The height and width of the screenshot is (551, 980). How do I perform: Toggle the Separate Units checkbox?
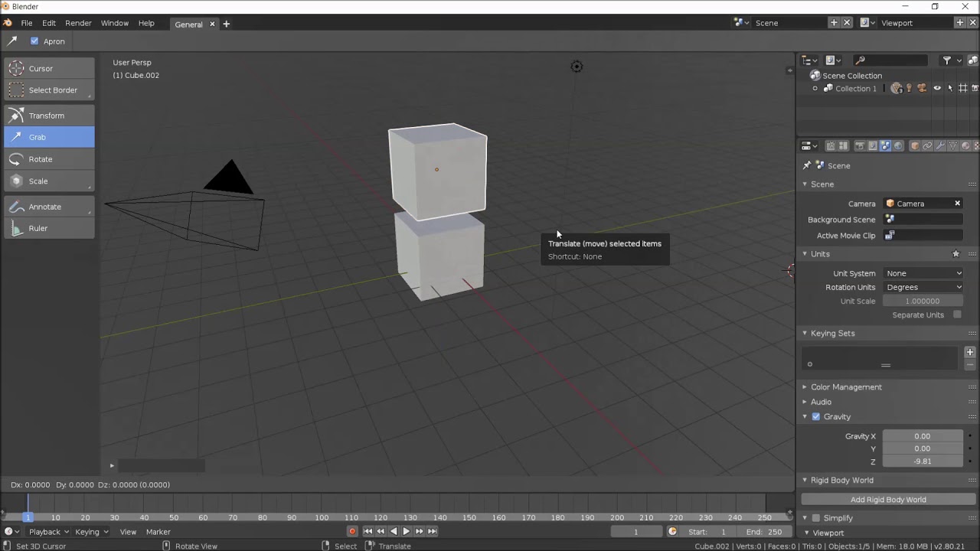click(x=957, y=315)
